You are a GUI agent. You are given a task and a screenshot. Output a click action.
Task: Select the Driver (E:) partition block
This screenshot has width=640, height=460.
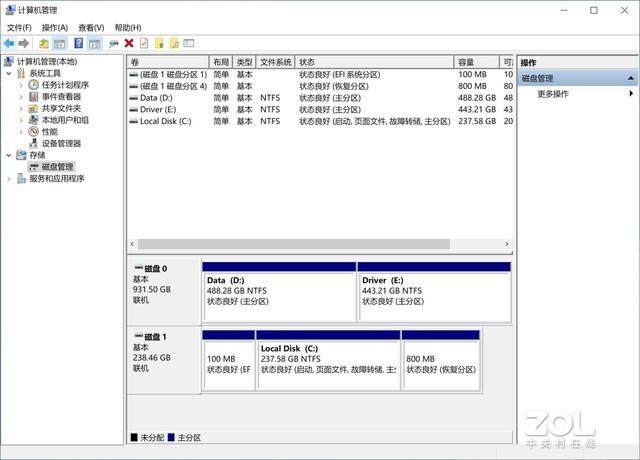[434, 292]
